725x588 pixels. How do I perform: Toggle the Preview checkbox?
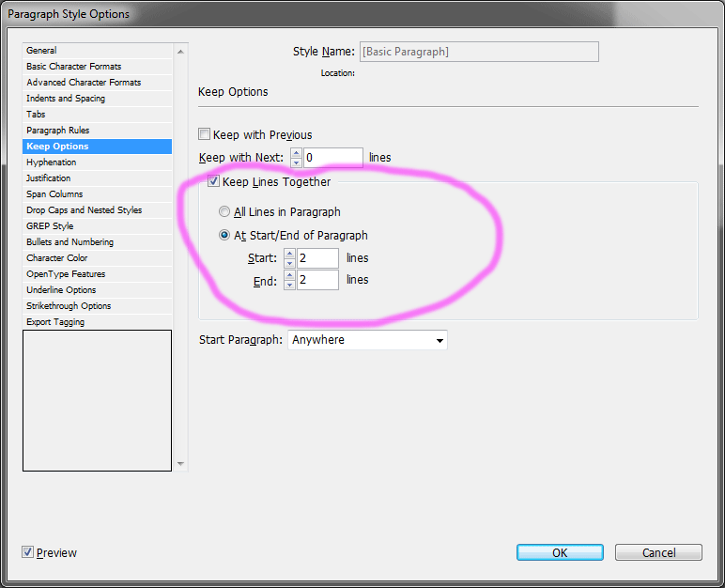pos(27,552)
